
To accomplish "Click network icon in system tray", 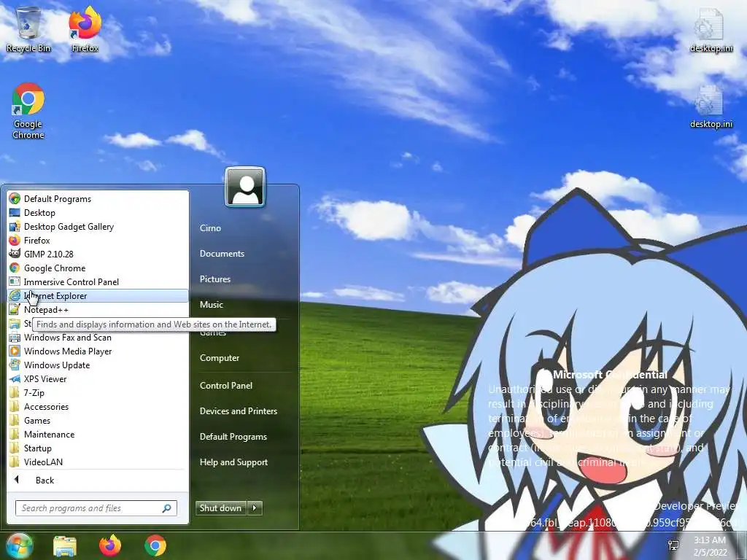I will pos(673,545).
